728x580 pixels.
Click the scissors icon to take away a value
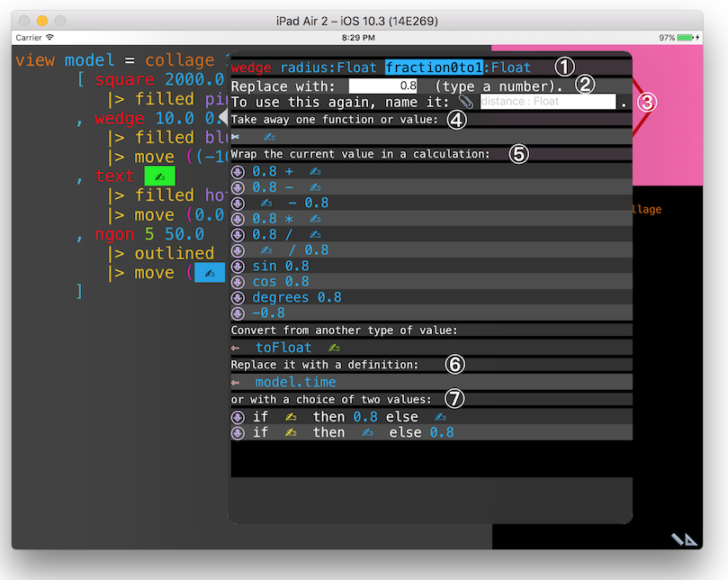click(236, 137)
